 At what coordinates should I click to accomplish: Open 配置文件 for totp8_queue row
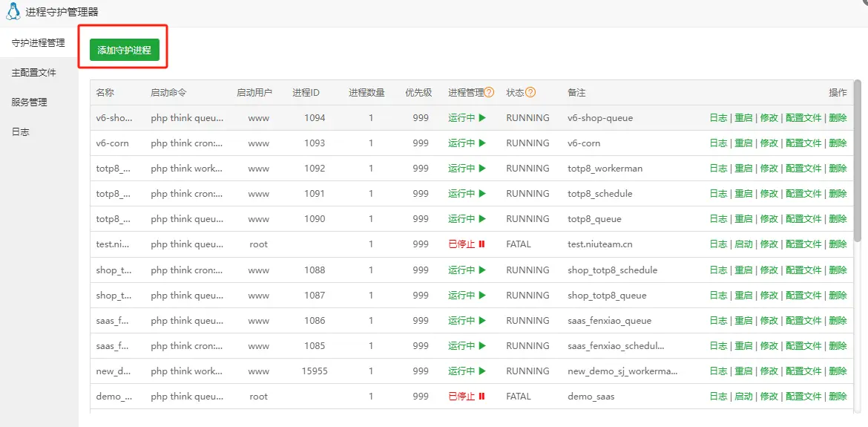[803, 219]
